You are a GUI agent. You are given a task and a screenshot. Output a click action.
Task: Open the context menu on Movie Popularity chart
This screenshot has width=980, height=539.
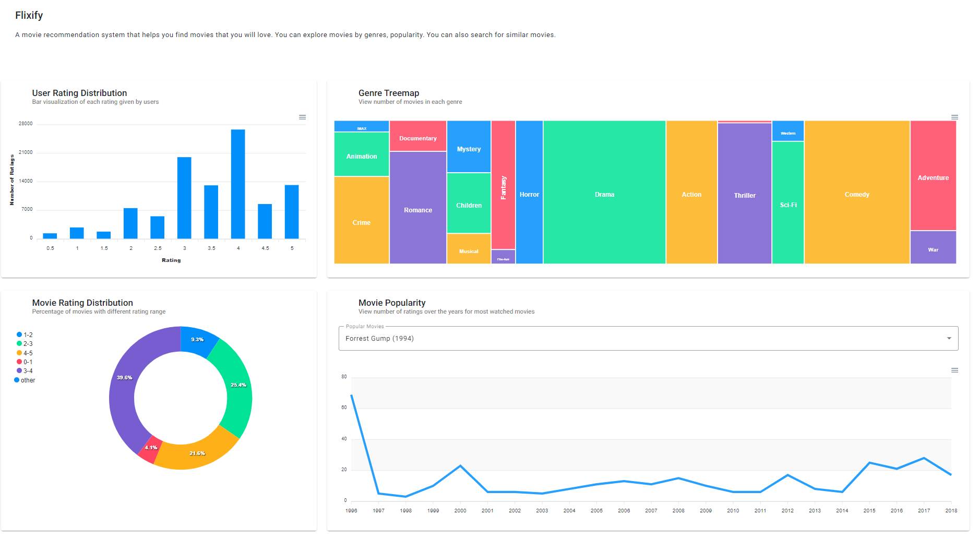pyautogui.click(x=954, y=370)
